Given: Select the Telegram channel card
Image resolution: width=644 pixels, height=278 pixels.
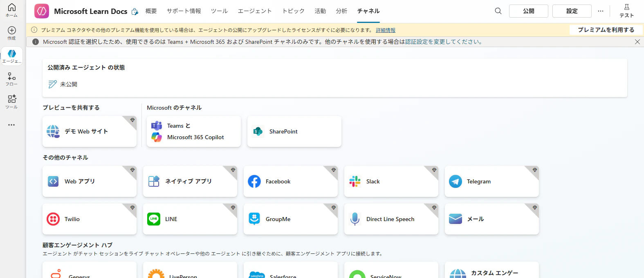Looking at the screenshot, I should [x=492, y=181].
